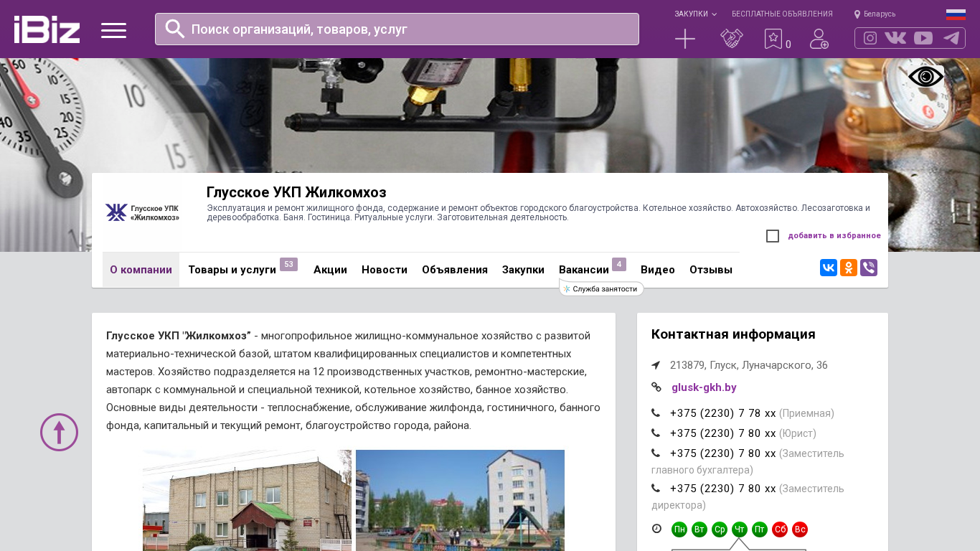Click the iBiz logo

pyautogui.click(x=47, y=29)
